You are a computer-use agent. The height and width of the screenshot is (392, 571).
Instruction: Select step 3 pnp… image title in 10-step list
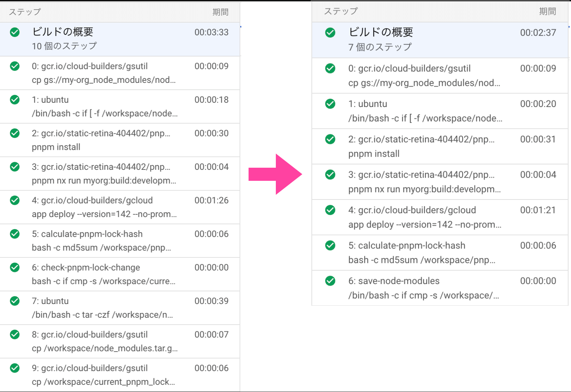(101, 167)
